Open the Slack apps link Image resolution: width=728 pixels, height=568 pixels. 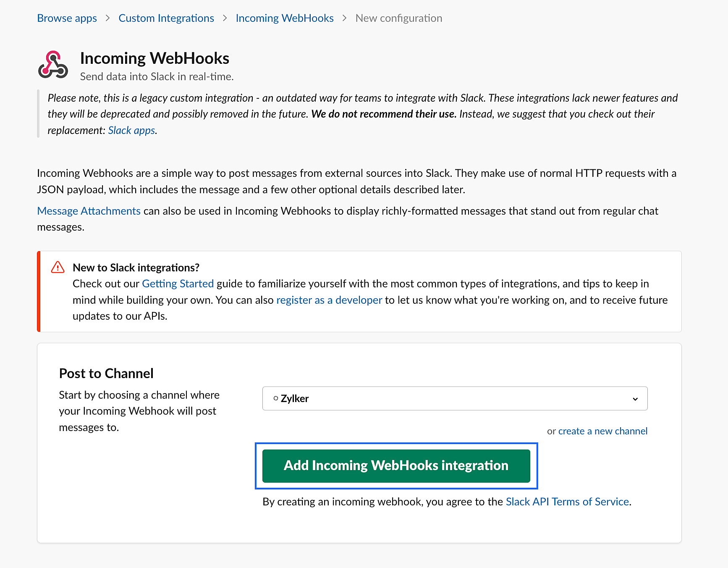pos(131,130)
